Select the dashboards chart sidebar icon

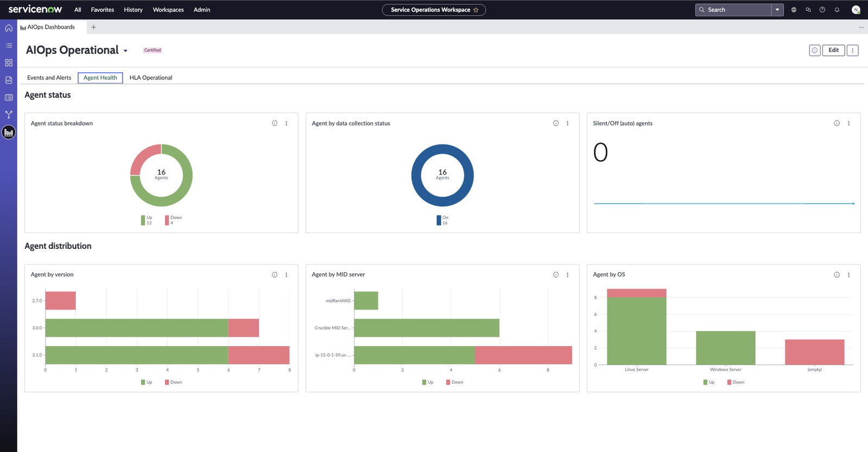pyautogui.click(x=9, y=132)
